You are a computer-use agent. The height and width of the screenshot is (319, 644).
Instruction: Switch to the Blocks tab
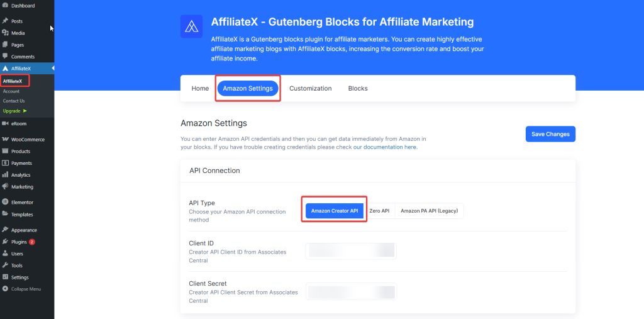pyautogui.click(x=358, y=89)
